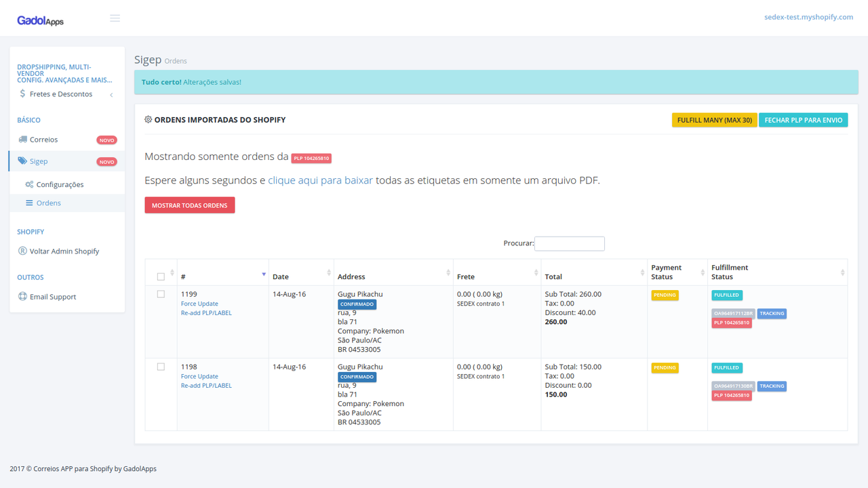Click the truck icon next to Correios
868x488 pixels.
[x=23, y=140]
